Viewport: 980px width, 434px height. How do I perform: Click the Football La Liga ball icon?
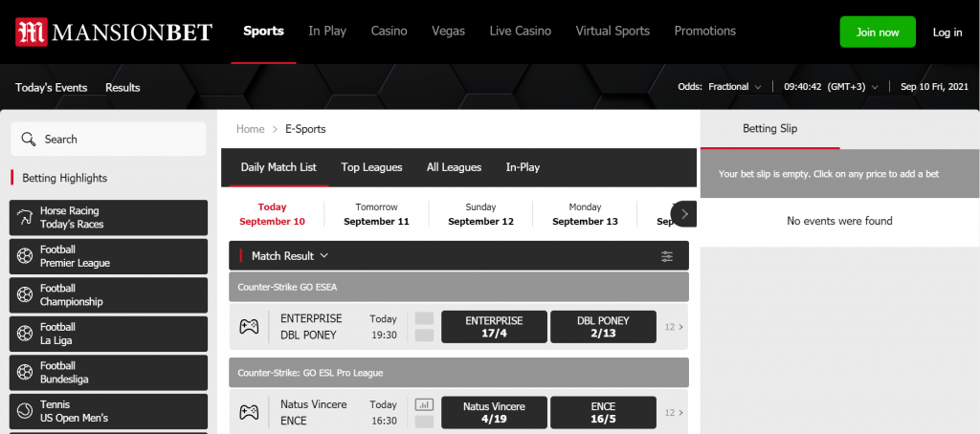25,334
